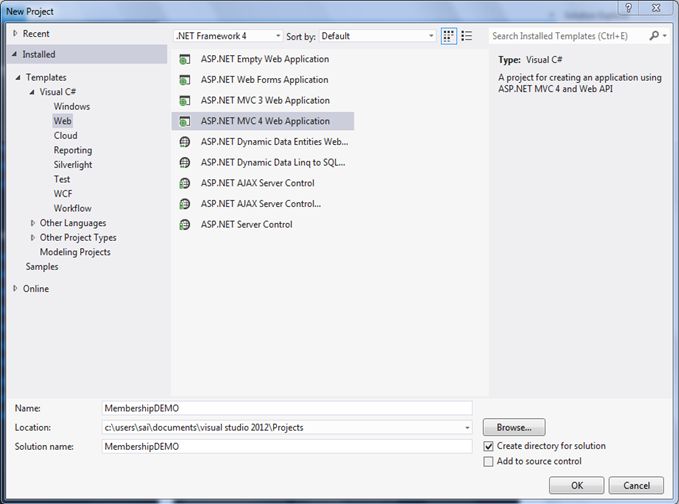Open the dialog help question-mark button

click(x=628, y=8)
